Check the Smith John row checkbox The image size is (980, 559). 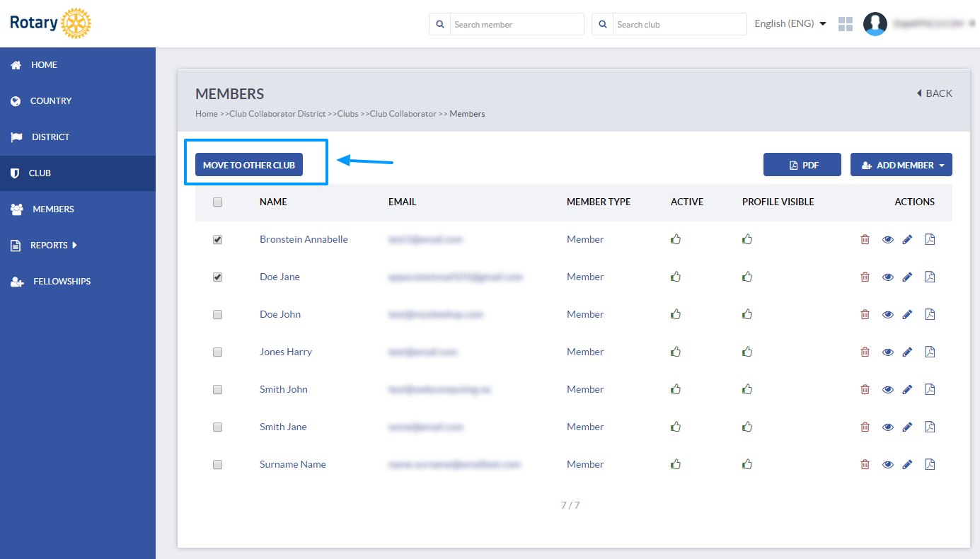click(217, 390)
